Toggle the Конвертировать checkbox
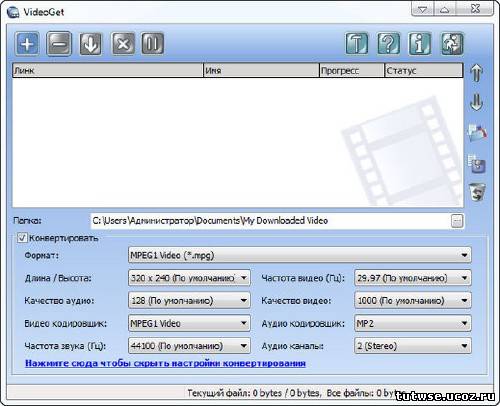This screenshot has width=500, height=406. click(22, 238)
